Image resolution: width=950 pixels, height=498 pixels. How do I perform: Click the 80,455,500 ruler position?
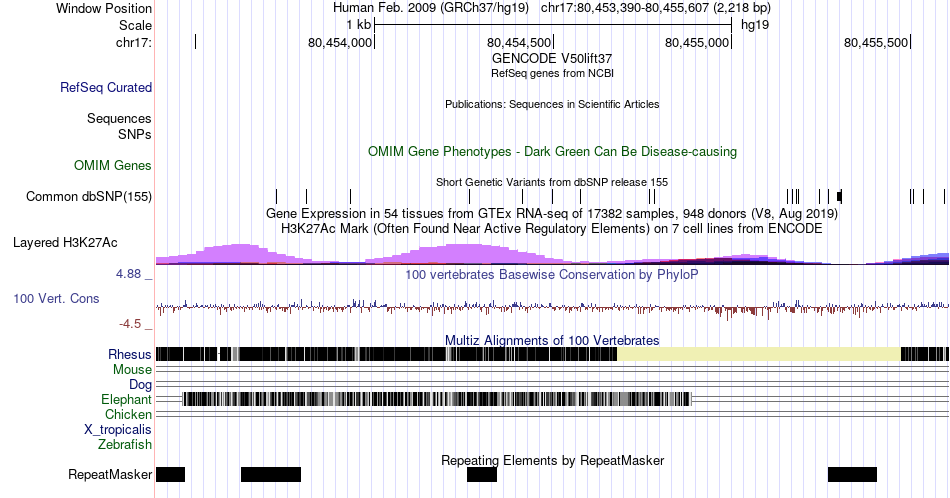click(x=875, y=42)
